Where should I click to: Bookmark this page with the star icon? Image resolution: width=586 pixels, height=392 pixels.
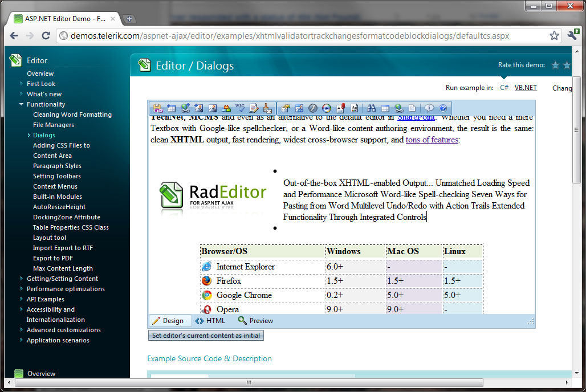pos(554,35)
